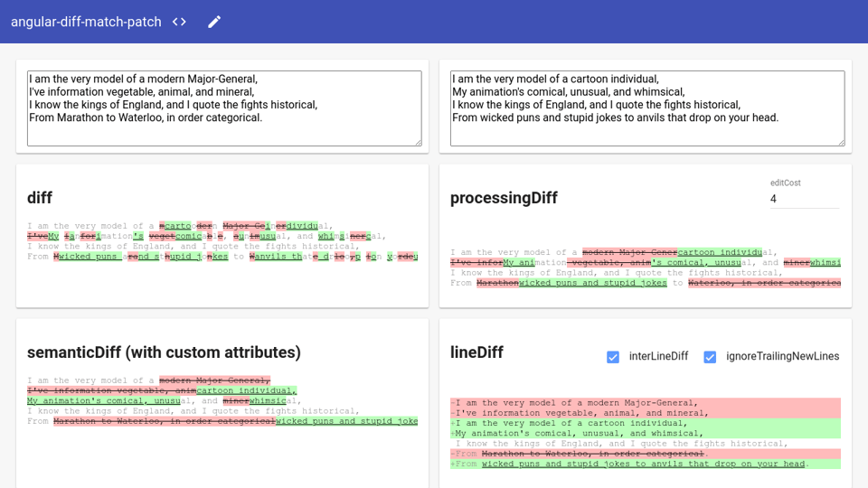Click into the cartoon individual text box
The image size is (868, 488).
tap(647, 108)
